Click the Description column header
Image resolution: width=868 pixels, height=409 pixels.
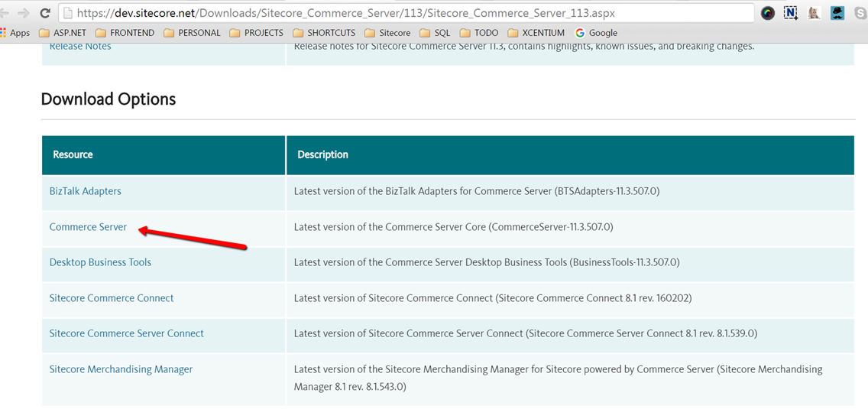(x=571, y=154)
